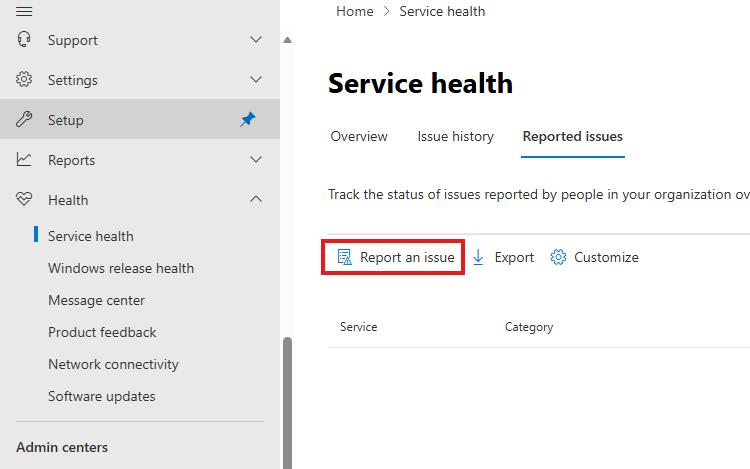
Task: Click the Customize button label
Action: tap(606, 257)
